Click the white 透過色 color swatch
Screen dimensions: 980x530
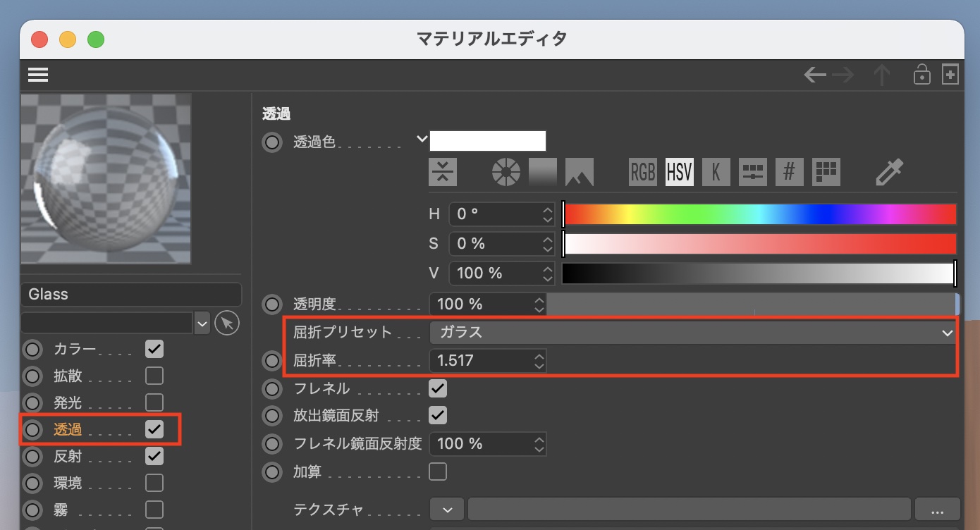pyautogui.click(x=488, y=141)
